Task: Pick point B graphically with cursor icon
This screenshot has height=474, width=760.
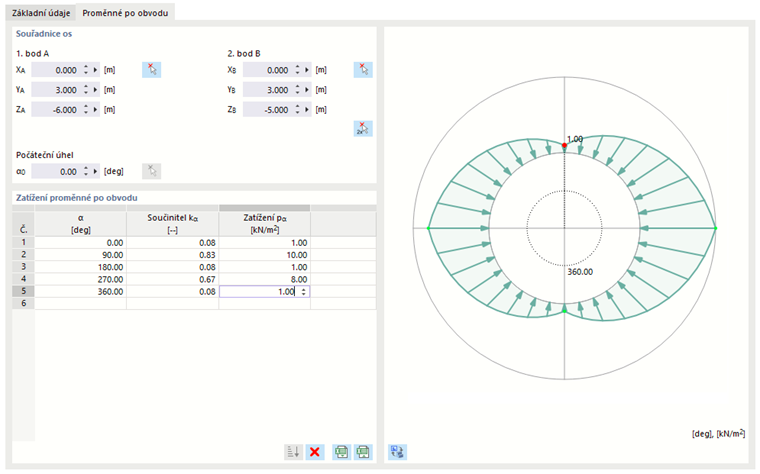Action: click(x=363, y=70)
